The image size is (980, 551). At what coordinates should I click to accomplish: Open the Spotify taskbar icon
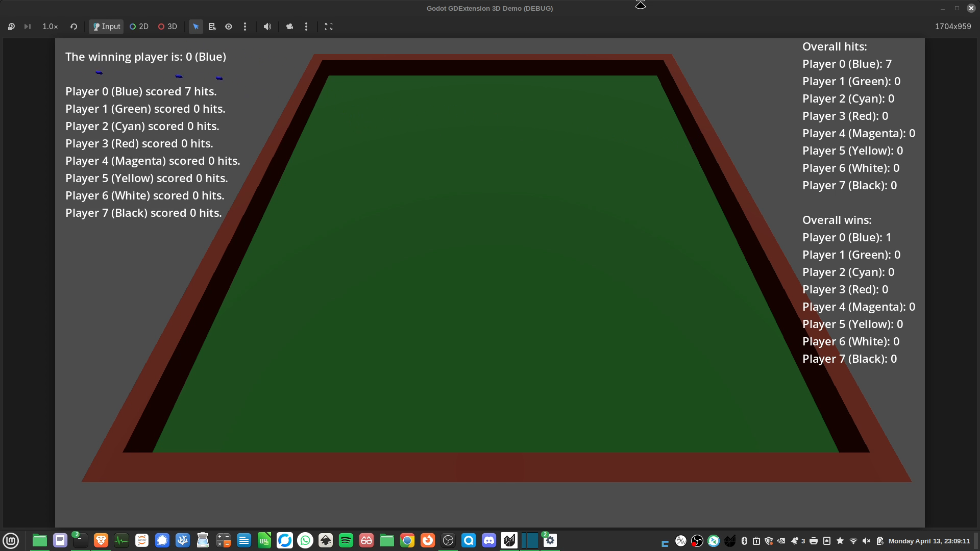(346, 540)
